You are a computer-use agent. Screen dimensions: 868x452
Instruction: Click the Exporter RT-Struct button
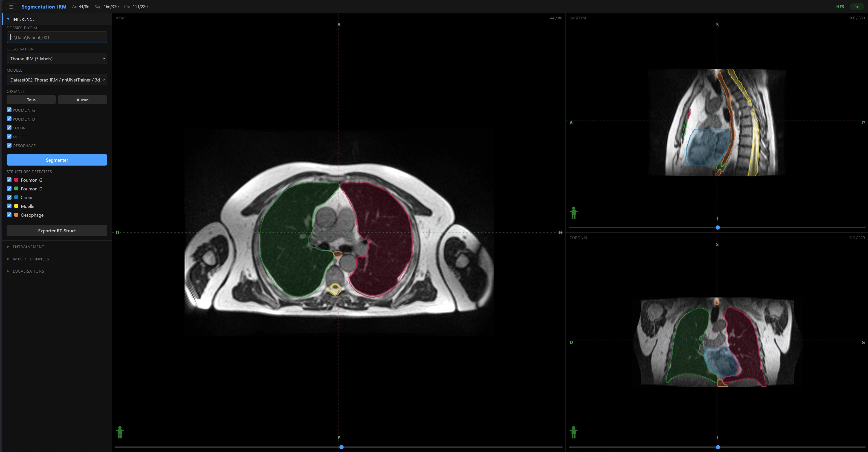[57, 231]
